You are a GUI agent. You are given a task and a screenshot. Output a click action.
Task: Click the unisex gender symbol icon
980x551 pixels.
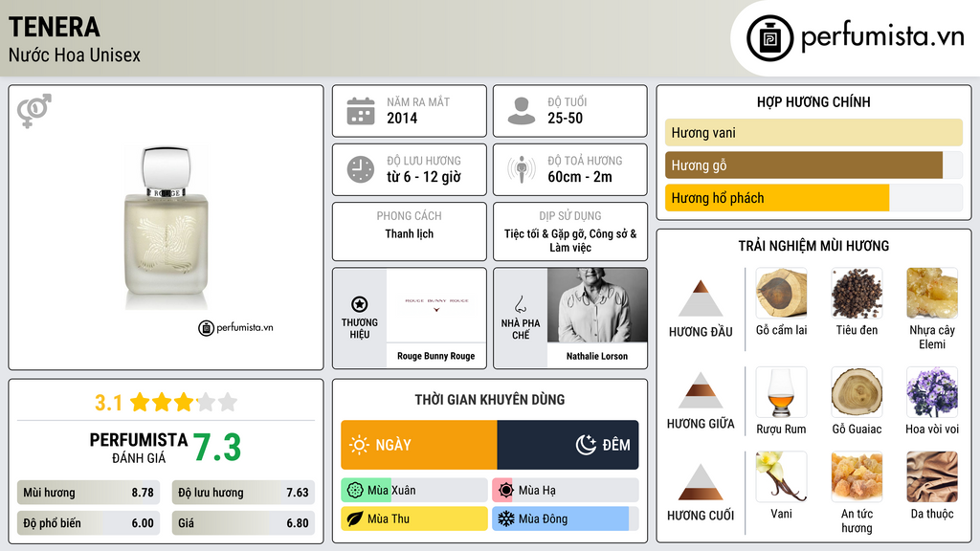click(x=34, y=111)
